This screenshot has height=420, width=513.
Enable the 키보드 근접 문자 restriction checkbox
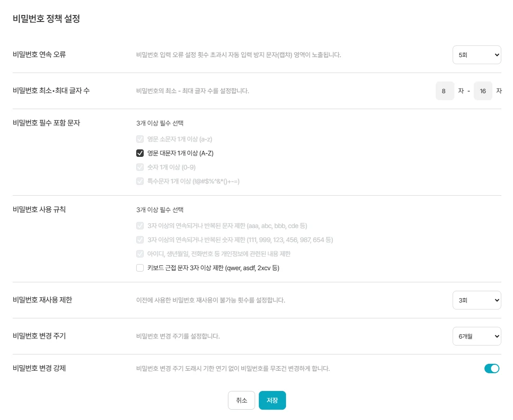(140, 268)
